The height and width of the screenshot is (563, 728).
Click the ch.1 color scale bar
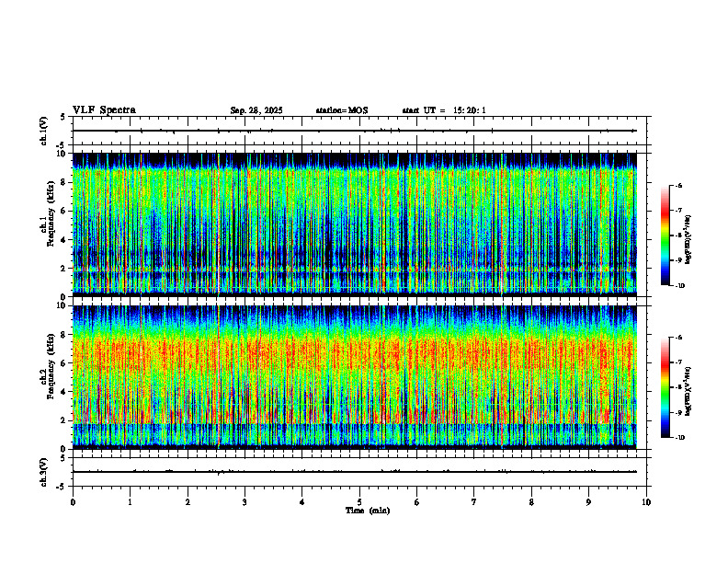tap(665, 236)
